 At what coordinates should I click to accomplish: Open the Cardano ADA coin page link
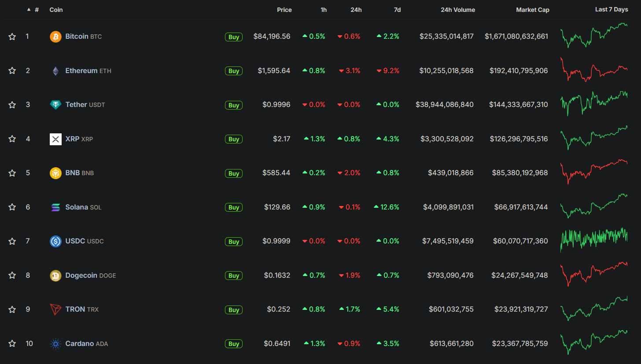point(87,343)
